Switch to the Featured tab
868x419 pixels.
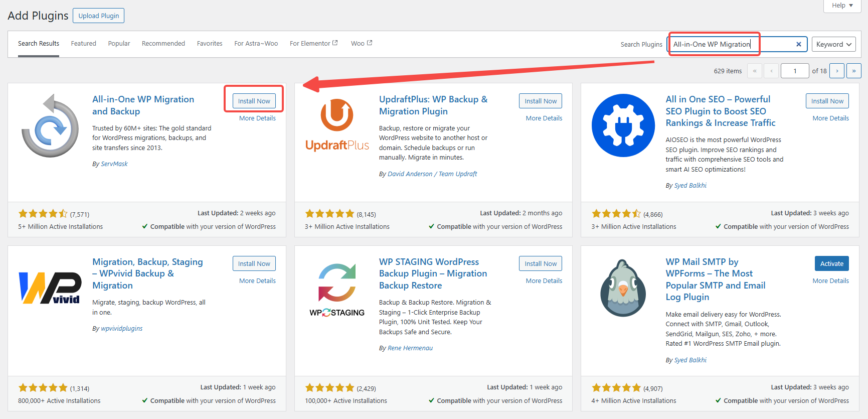(x=83, y=44)
